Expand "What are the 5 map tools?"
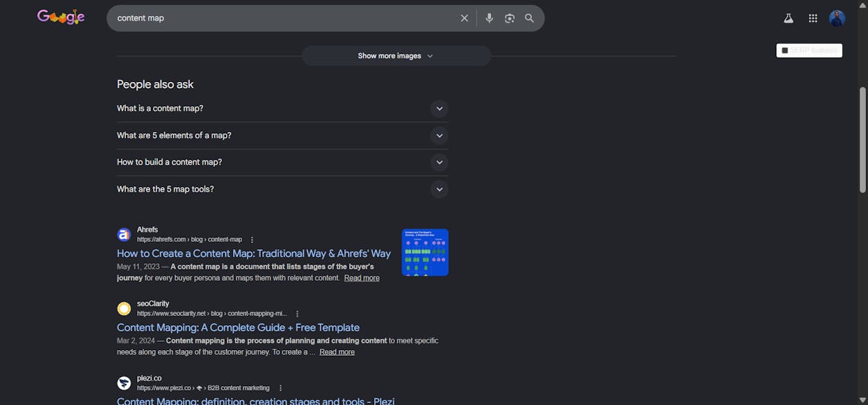Viewport: 868px width, 405px height. pyautogui.click(x=282, y=189)
